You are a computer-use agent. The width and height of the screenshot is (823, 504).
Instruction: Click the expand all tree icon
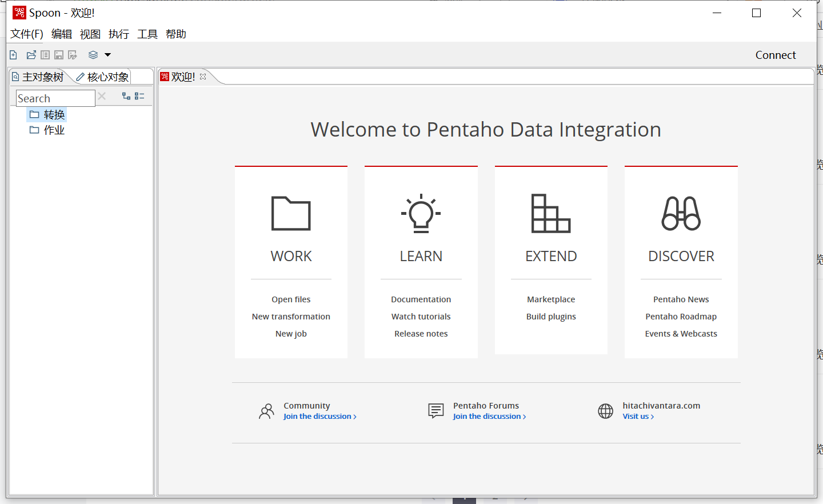[126, 96]
